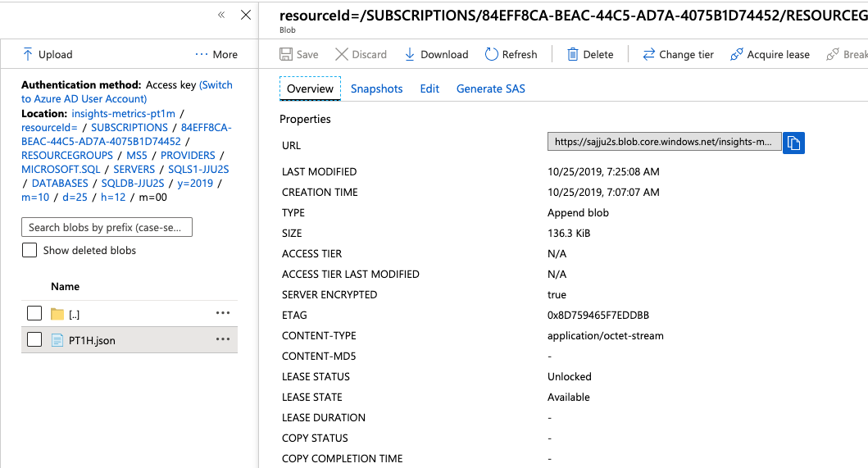Screen dimensions: 868x468
Task: Click the PT1H.json file name
Action: (92, 341)
